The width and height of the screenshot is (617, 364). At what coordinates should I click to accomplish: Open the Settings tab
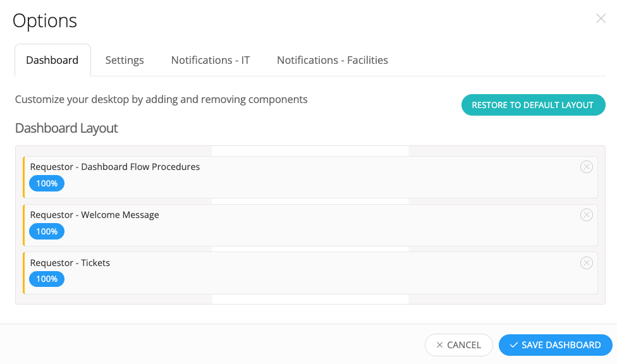125,60
